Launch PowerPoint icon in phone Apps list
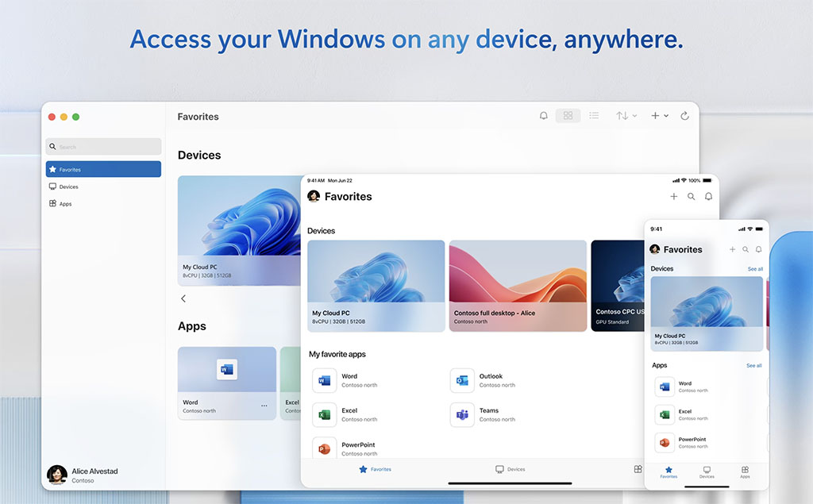This screenshot has width=813, height=504. [x=665, y=442]
